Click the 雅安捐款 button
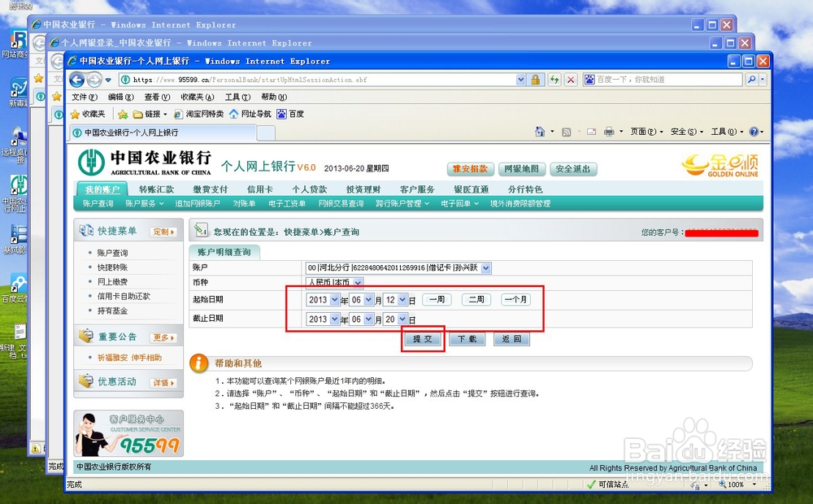Image resolution: width=813 pixels, height=504 pixels. [470, 169]
